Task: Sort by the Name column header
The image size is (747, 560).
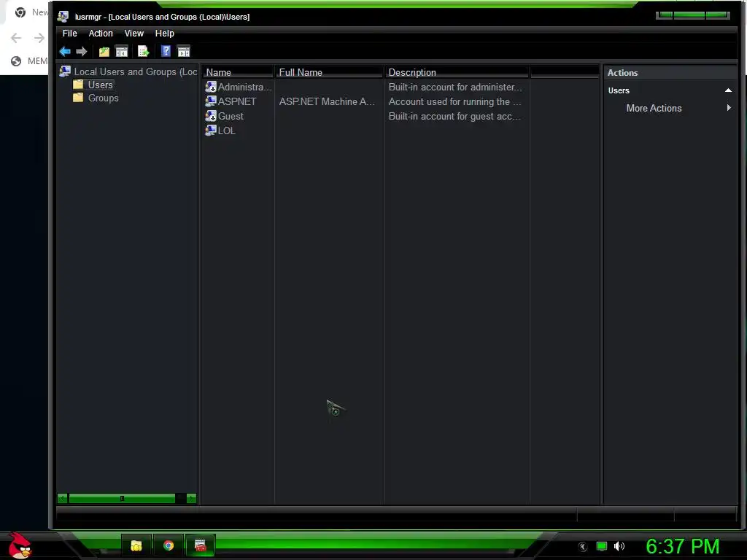Action: [x=238, y=72]
